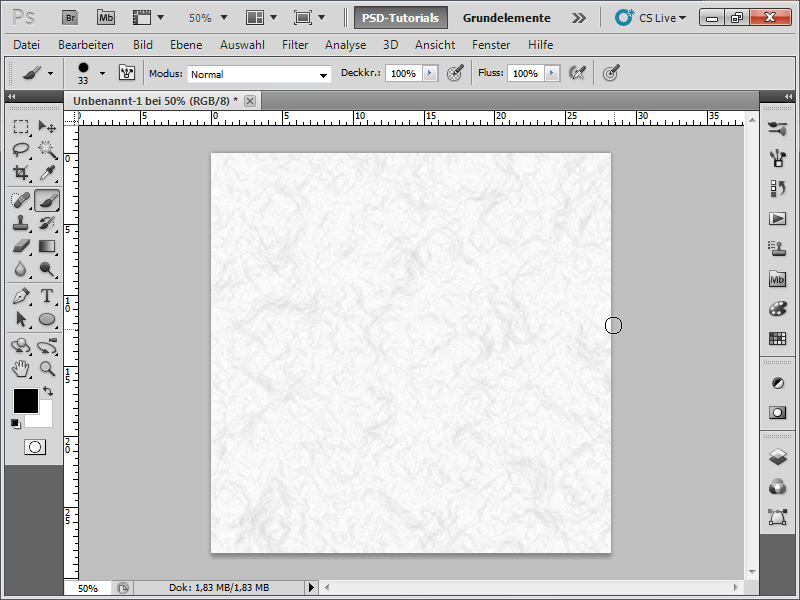Open the CS Live menu
This screenshot has height=600, width=800.
click(x=651, y=18)
